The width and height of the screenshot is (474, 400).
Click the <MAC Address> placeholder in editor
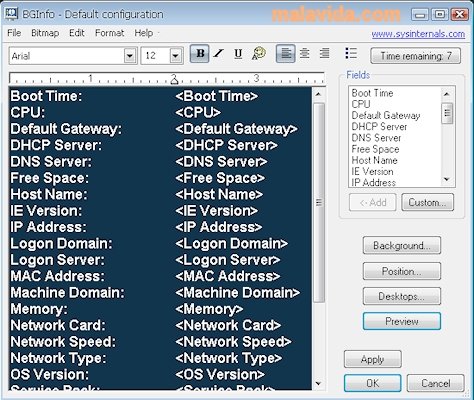tap(228, 276)
